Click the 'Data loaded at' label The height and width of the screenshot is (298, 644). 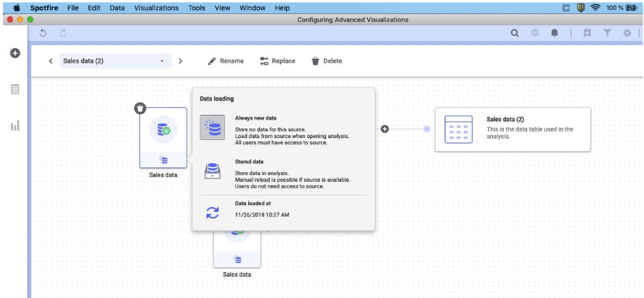click(x=253, y=203)
